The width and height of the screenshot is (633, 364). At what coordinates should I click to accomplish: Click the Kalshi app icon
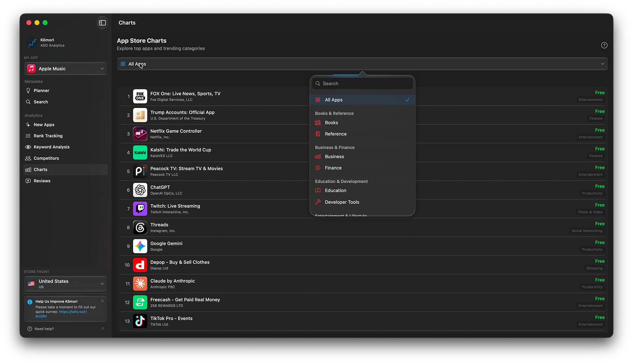pyautogui.click(x=140, y=153)
